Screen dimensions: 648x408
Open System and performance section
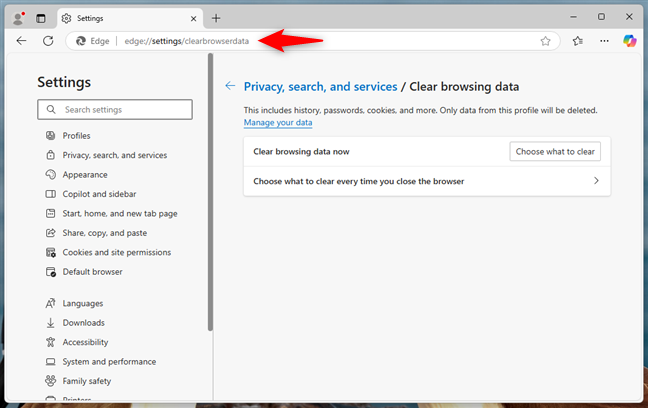click(x=110, y=362)
